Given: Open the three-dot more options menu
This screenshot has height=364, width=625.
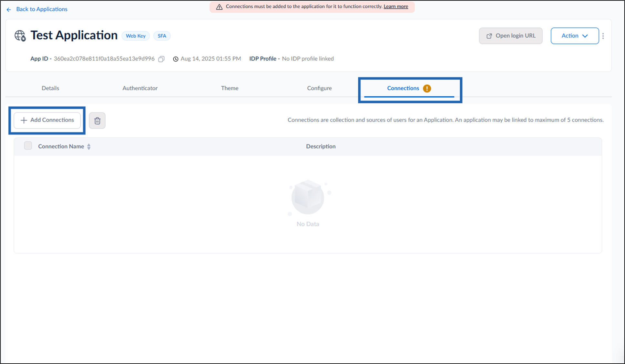Looking at the screenshot, I should 603,36.
